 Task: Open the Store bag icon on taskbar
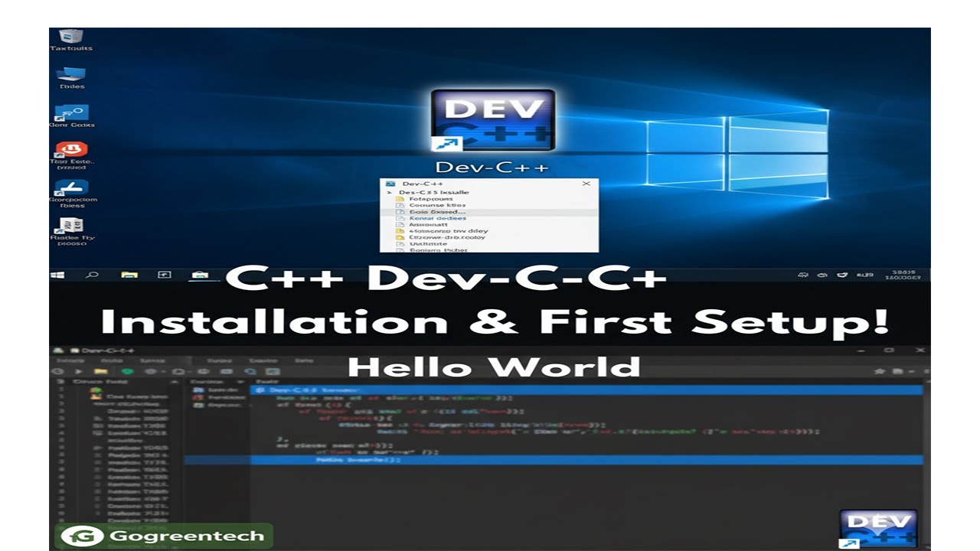pyautogui.click(x=200, y=275)
